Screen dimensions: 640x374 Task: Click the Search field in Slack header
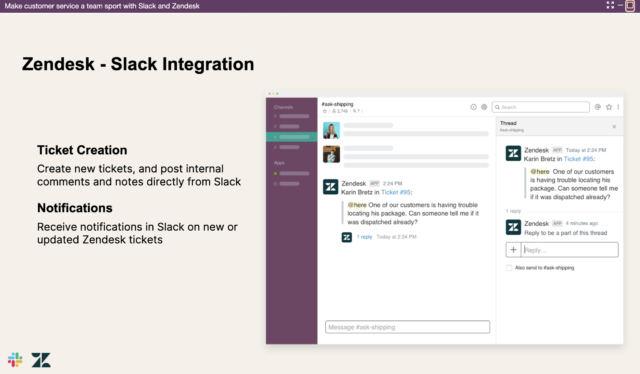tap(541, 107)
